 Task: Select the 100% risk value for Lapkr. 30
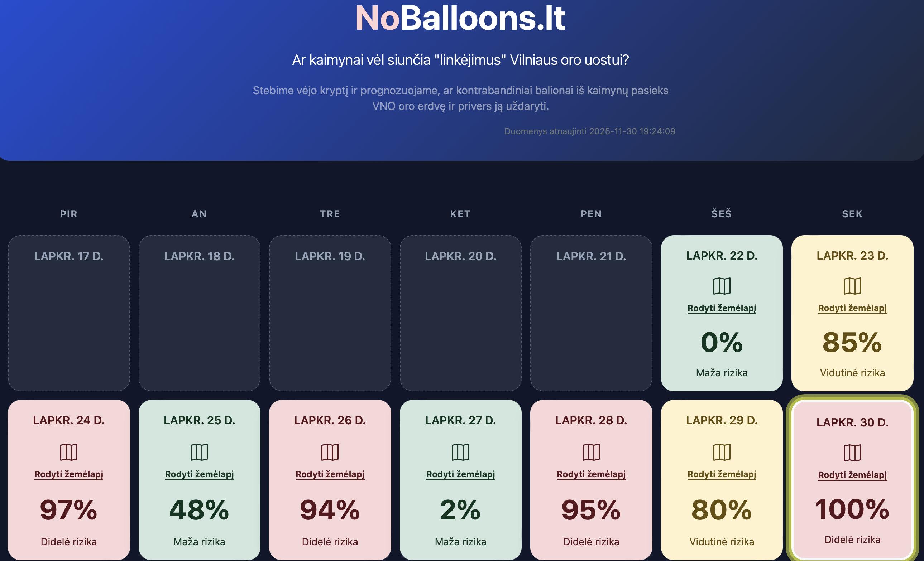pos(852,509)
